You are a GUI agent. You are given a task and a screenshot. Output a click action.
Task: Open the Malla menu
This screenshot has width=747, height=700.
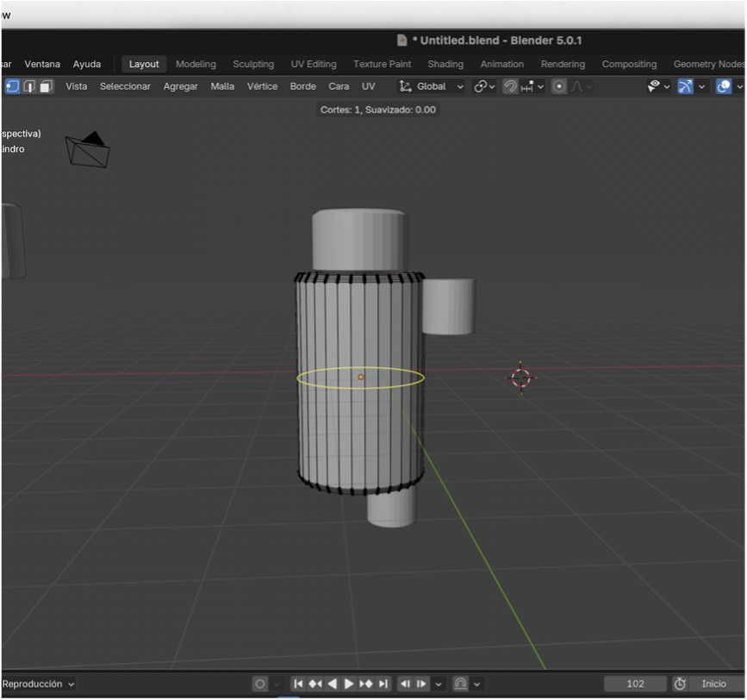coord(222,86)
